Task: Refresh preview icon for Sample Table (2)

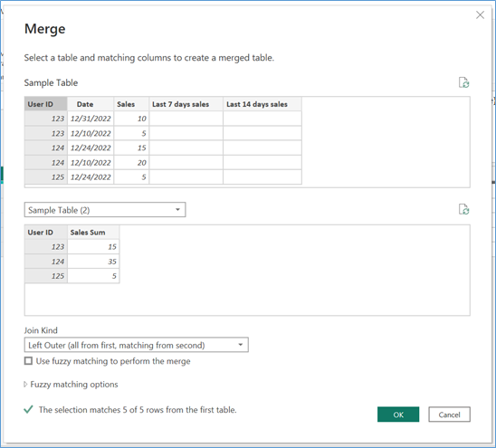Action: [x=463, y=209]
